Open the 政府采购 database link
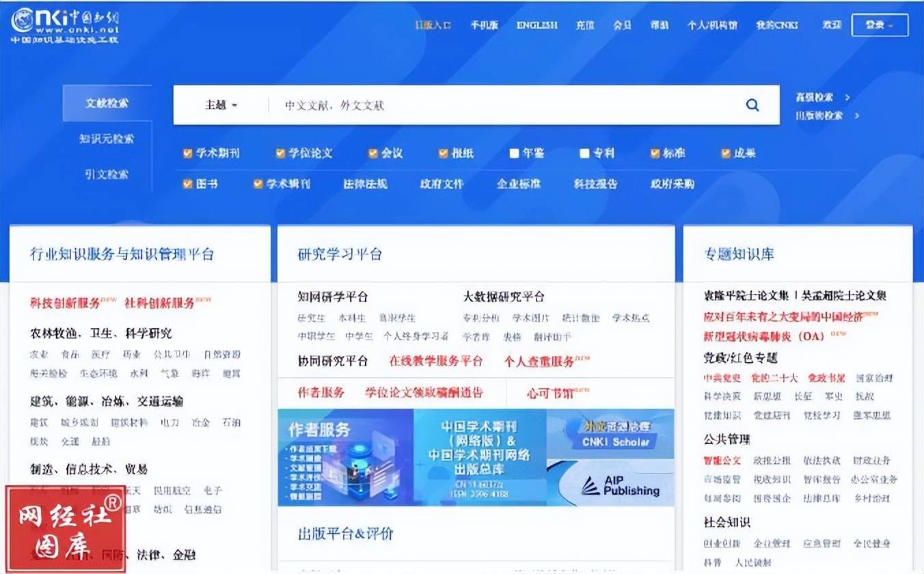This screenshot has width=924, height=574. (x=672, y=184)
